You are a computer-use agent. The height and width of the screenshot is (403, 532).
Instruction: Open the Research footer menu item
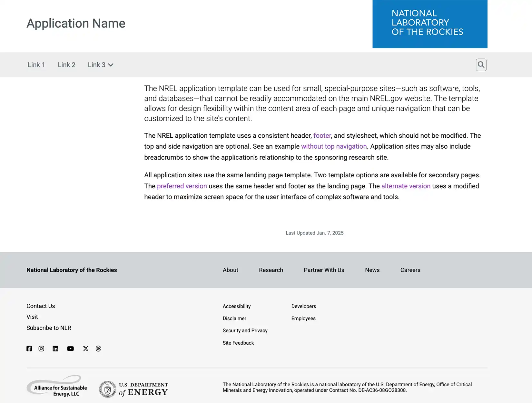pos(271,270)
